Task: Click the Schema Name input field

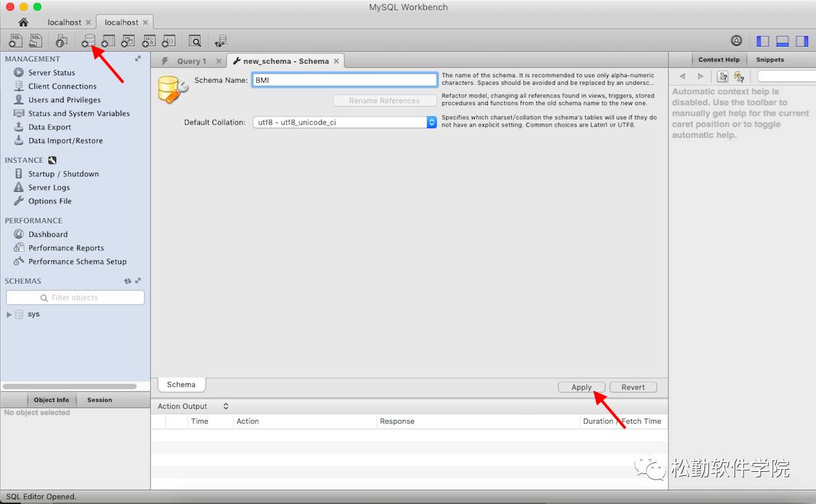Action: click(x=345, y=80)
